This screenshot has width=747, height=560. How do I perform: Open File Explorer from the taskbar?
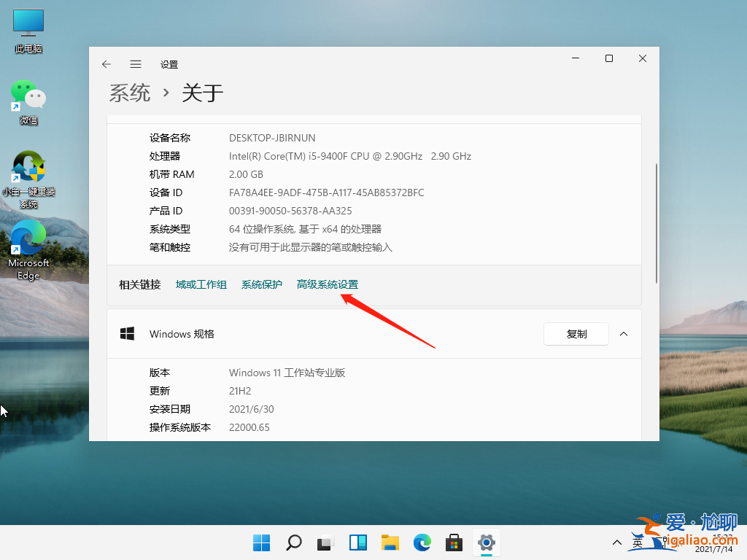pyautogui.click(x=390, y=542)
